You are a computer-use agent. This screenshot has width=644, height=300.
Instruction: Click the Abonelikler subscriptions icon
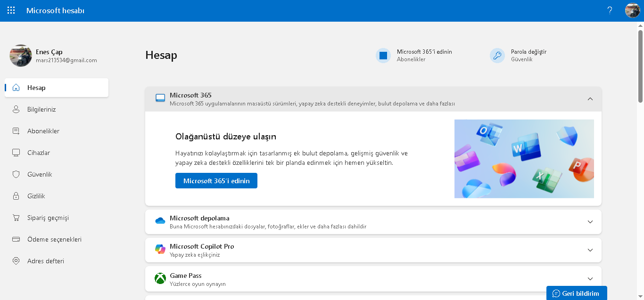[x=16, y=131]
